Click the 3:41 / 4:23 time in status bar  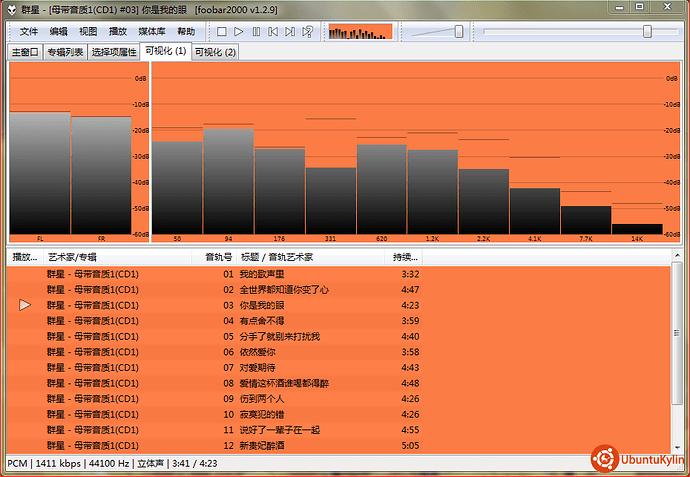click(195, 463)
